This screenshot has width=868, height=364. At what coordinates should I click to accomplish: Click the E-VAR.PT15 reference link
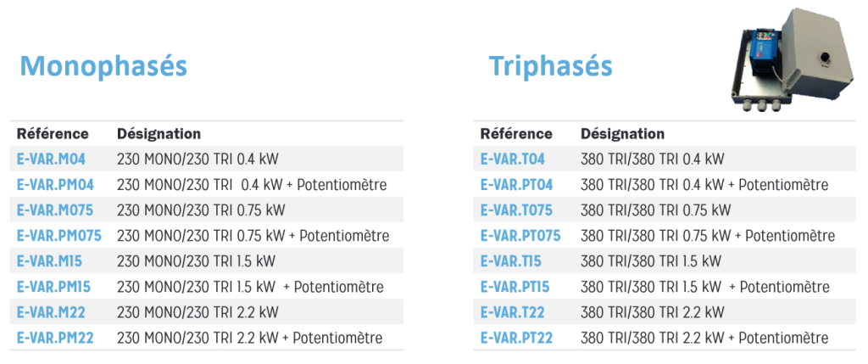[515, 287]
